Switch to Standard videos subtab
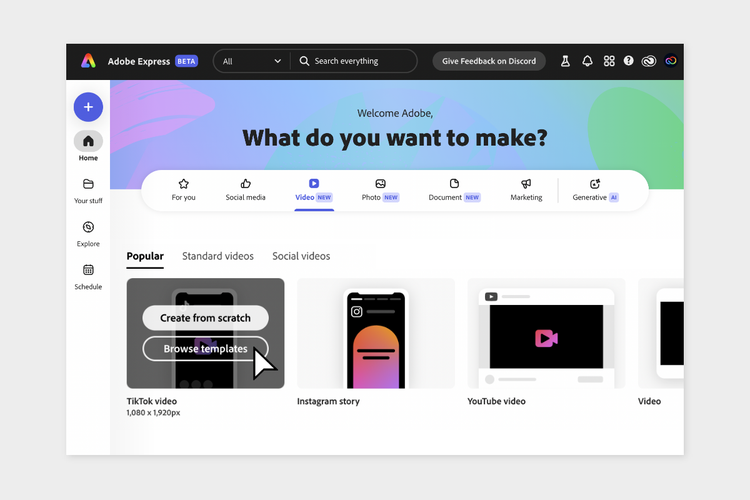 tap(218, 256)
